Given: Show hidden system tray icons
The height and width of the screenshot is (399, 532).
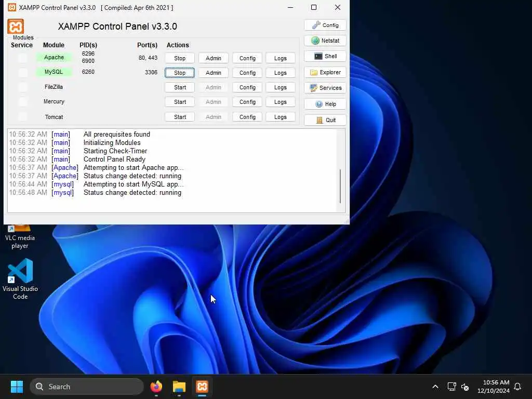Looking at the screenshot, I should click(435, 387).
